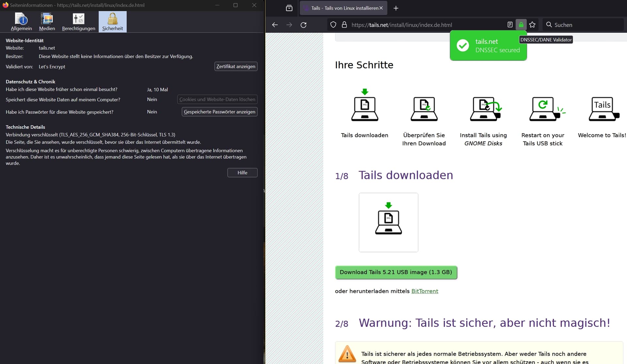The height and width of the screenshot is (364, 627).
Task: Switch to the Medien tab
Action: [47, 22]
